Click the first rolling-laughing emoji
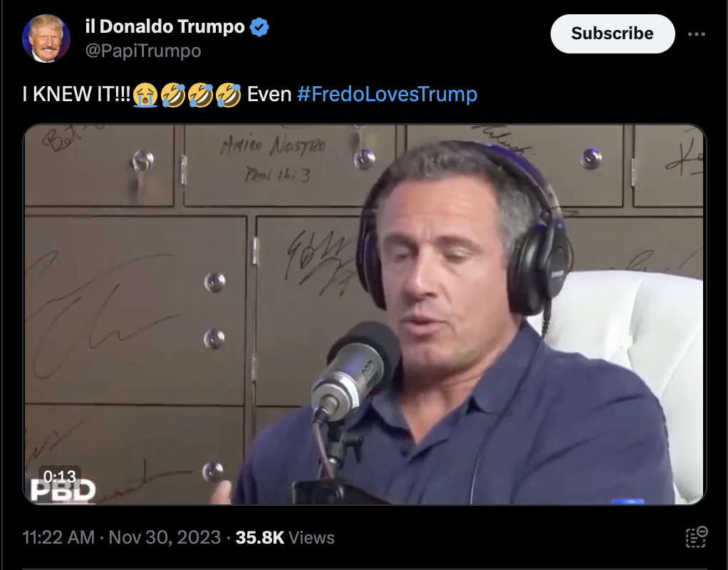Image resolution: width=728 pixels, height=570 pixels. pyautogui.click(x=172, y=95)
